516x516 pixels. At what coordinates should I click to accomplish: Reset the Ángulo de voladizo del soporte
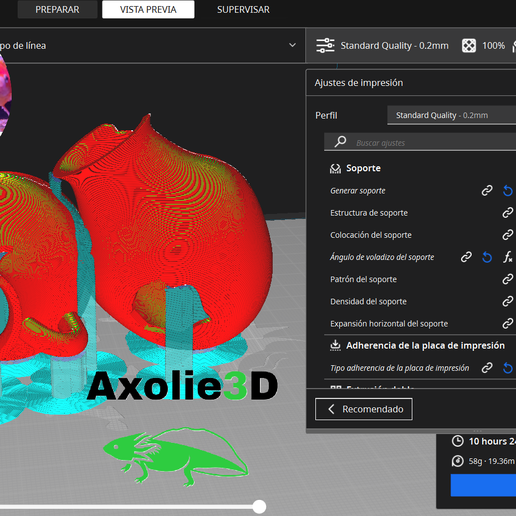487,257
